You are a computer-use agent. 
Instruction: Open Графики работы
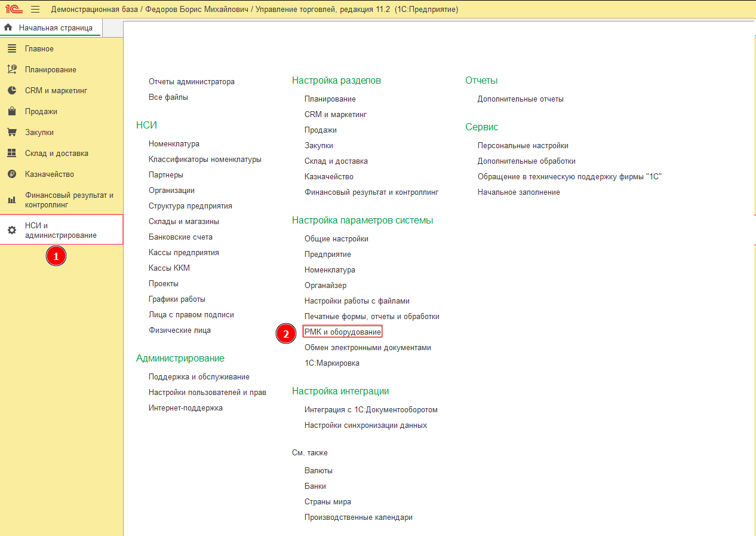(x=177, y=299)
